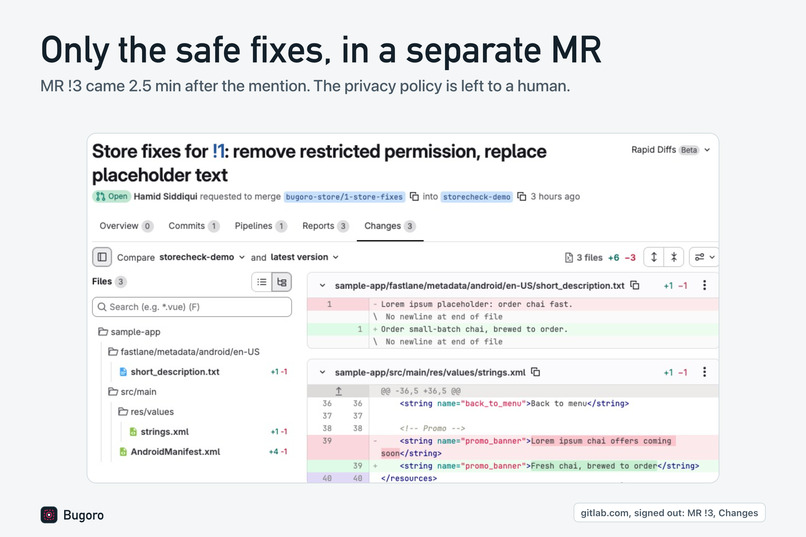
Task: Copy target branch name storecheck-demo
Action: click(522, 196)
